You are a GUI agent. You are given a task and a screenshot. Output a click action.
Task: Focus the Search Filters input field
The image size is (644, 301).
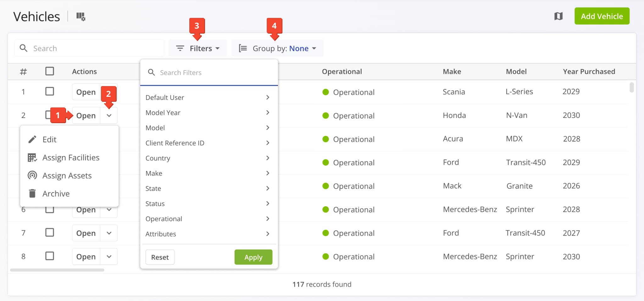click(209, 73)
